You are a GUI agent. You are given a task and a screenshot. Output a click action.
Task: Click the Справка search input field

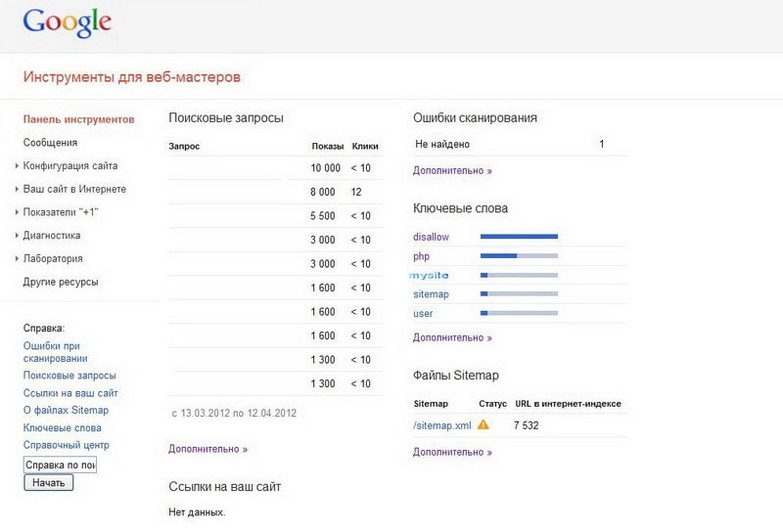[60, 465]
